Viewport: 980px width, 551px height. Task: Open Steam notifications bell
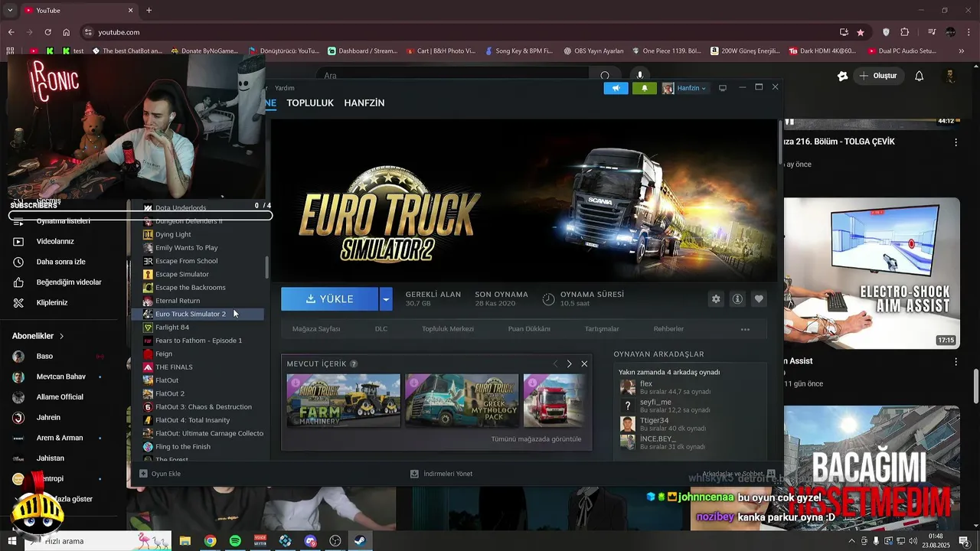[645, 88]
